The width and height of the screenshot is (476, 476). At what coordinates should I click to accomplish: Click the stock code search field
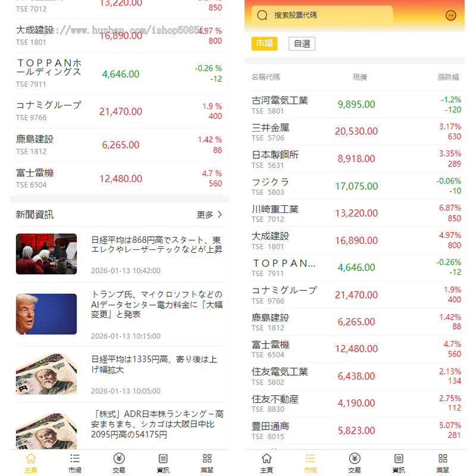322,15
